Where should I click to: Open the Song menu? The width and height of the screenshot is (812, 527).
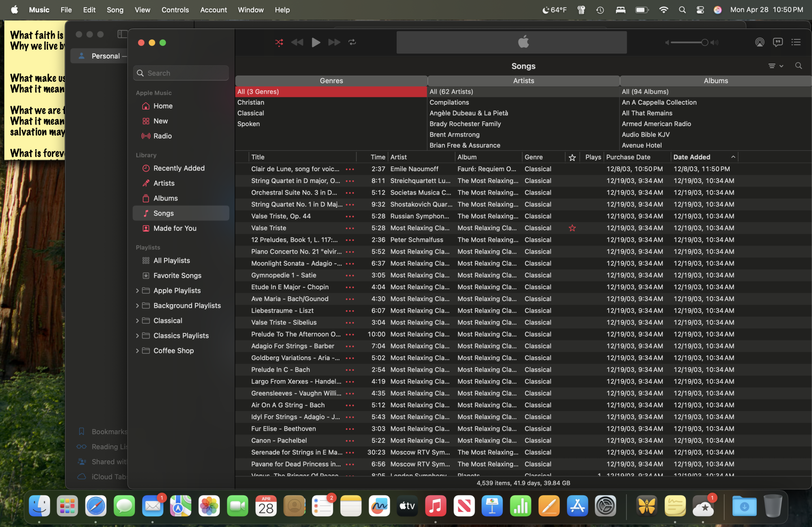click(x=115, y=10)
